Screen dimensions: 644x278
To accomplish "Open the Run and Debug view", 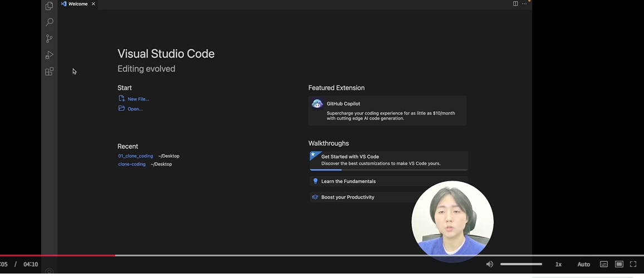I will coord(50,55).
